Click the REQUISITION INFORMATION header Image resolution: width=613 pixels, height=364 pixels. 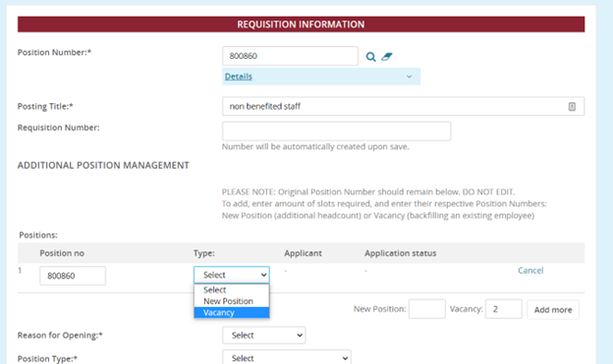(x=301, y=25)
